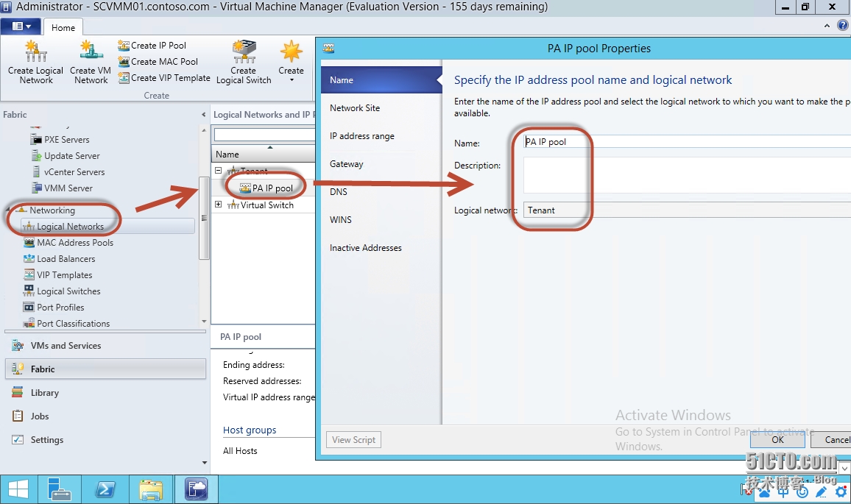Click the Port Classifications icon
851x504 pixels.
coord(29,323)
